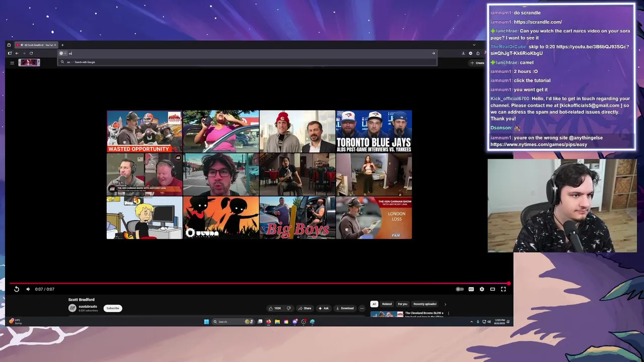Click the browser address bar
644x362 pixels.
coord(247,53)
